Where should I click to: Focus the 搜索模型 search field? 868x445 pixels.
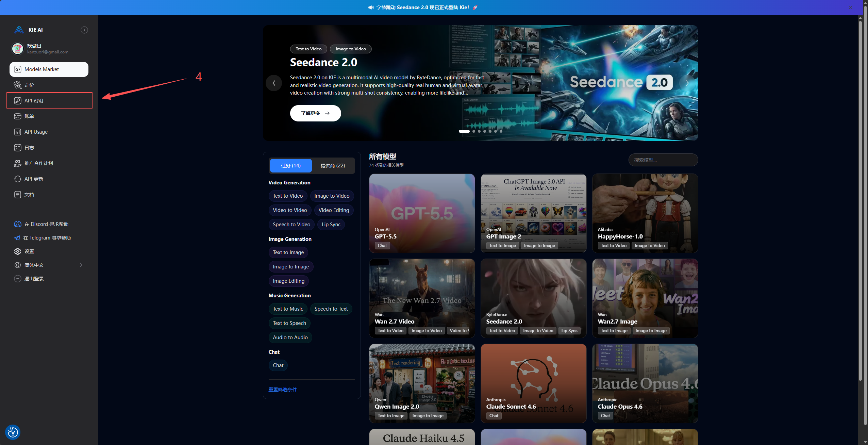[x=663, y=160]
